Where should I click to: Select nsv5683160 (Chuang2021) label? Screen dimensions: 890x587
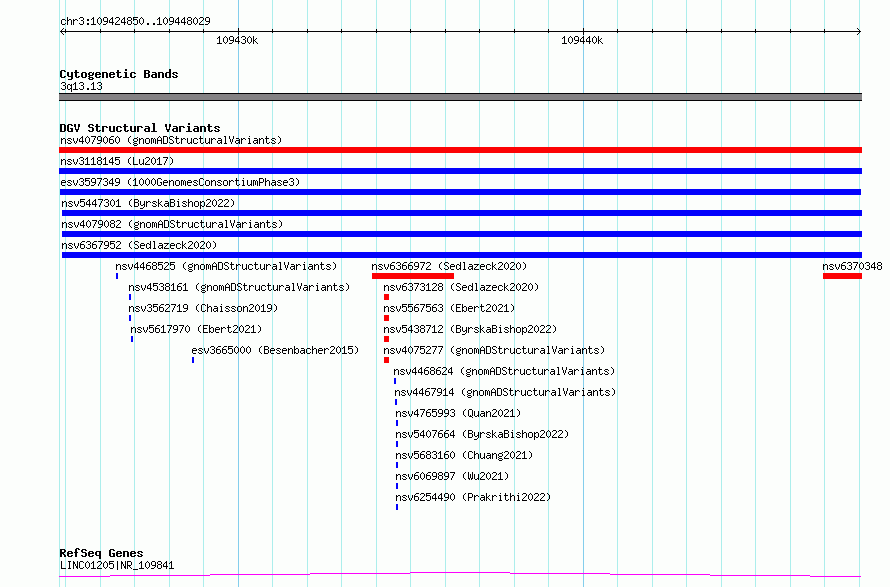point(464,455)
